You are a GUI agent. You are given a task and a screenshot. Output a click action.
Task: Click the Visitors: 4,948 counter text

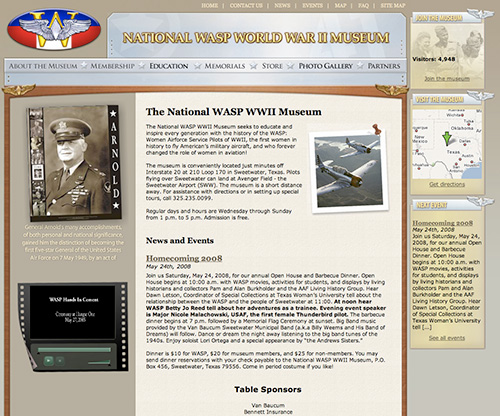pos(434,59)
